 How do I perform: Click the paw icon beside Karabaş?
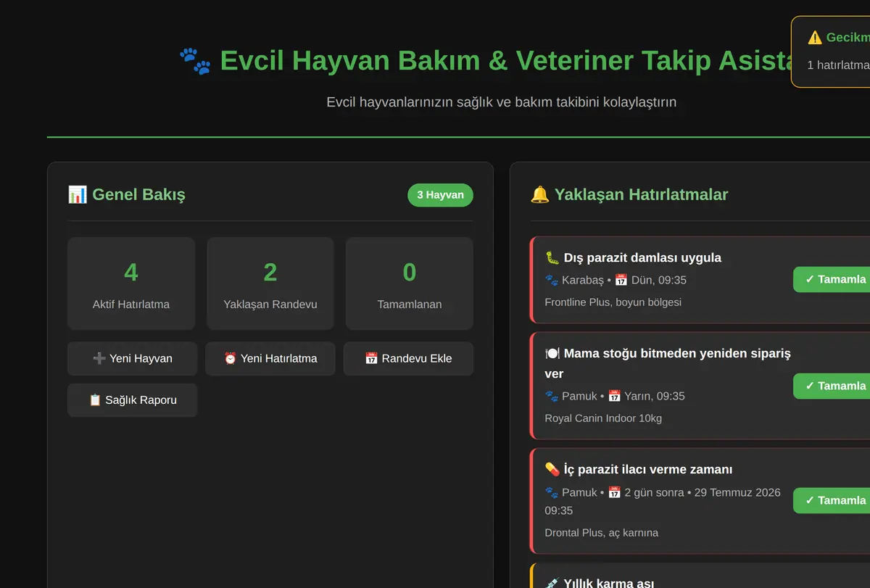552,280
